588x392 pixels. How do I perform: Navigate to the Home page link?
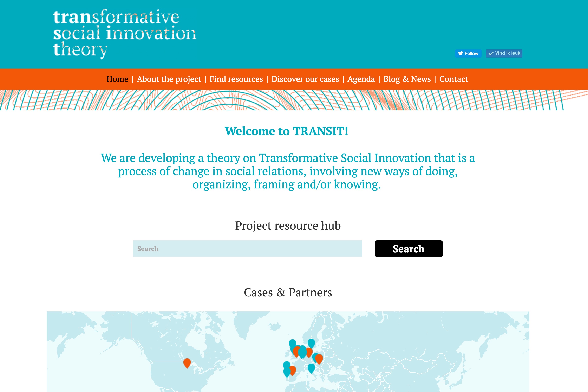pos(117,79)
